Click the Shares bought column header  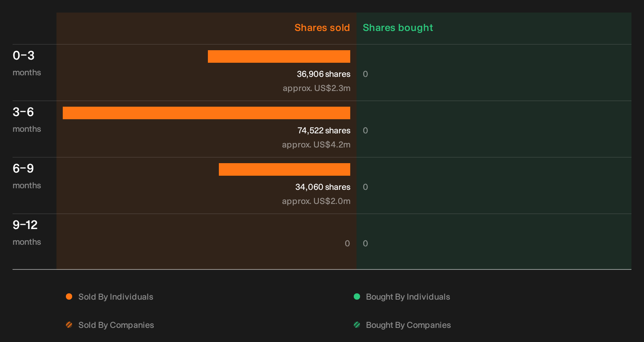tap(398, 28)
